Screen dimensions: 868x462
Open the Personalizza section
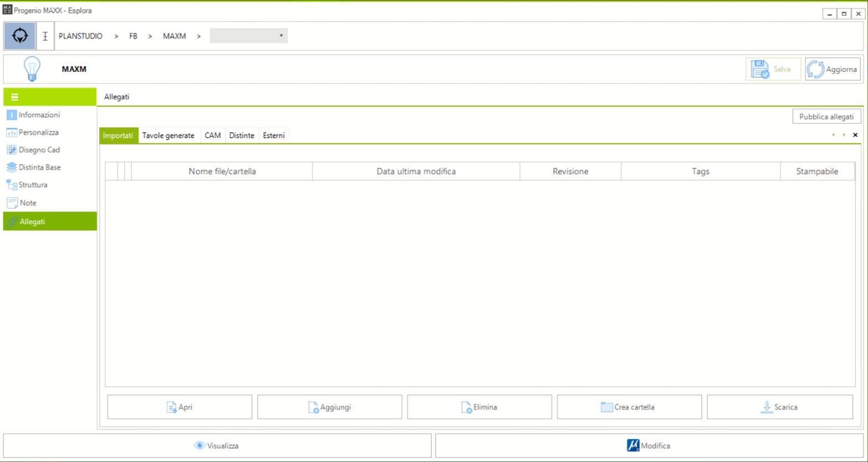click(50, 132)
